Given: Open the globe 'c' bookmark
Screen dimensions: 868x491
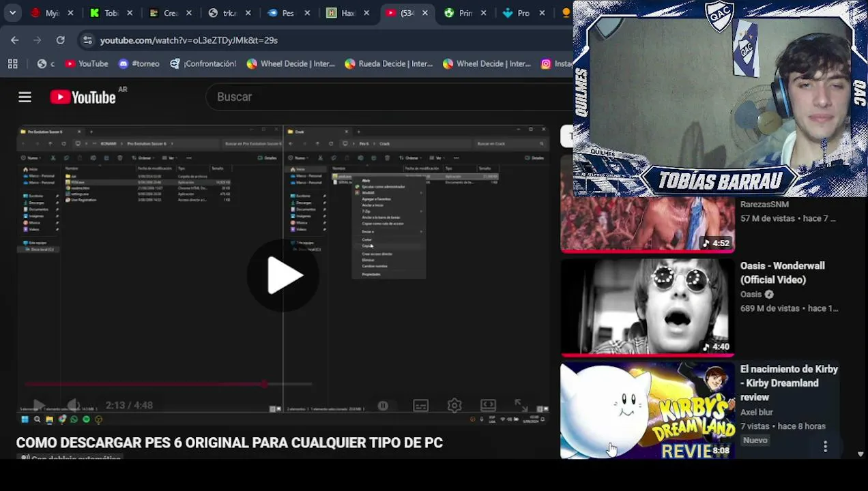Looking at the screenshot, I should (46, 63).
